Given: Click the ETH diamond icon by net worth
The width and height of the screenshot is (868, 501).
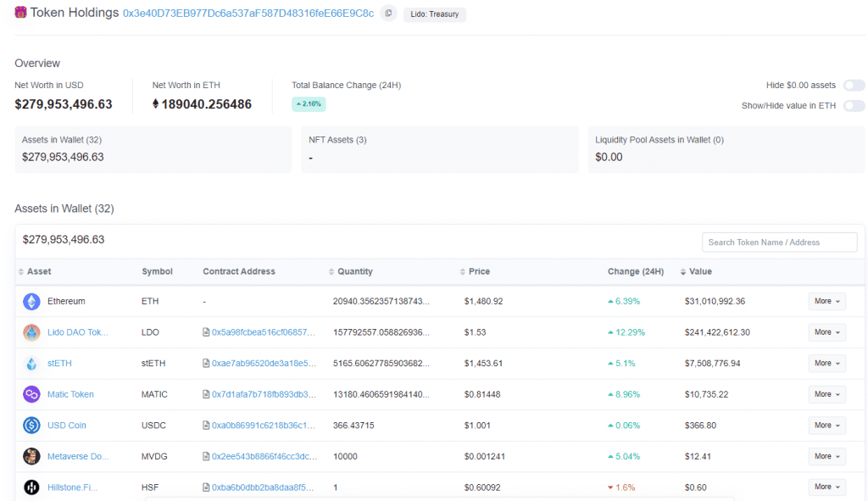Looking at the screenshot, I should tap(156, 104).
